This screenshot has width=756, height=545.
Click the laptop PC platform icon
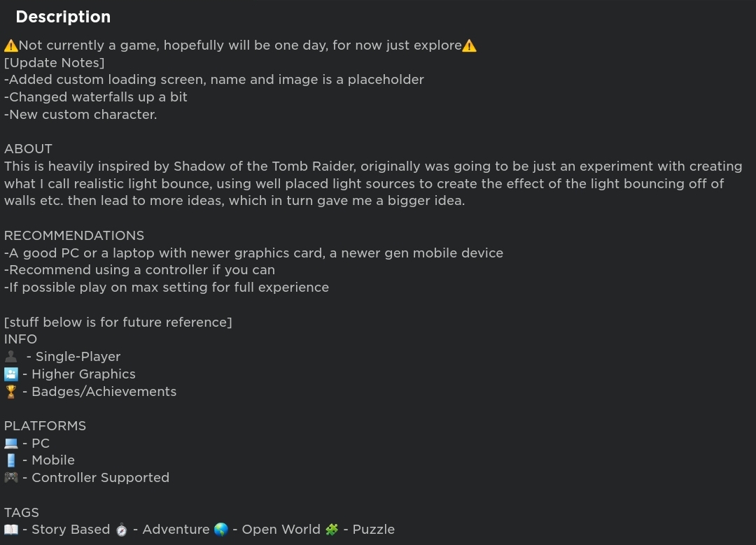[x=11, y=443]
